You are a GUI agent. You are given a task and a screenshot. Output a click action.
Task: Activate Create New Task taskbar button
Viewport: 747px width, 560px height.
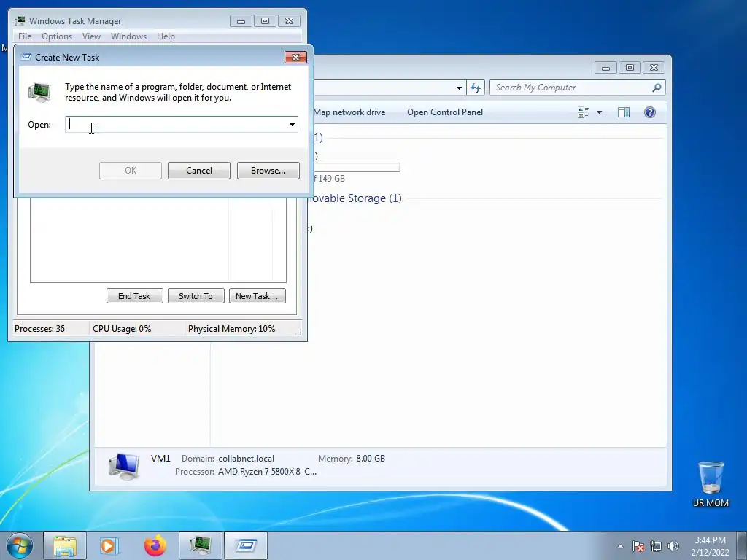click(246, 545)
